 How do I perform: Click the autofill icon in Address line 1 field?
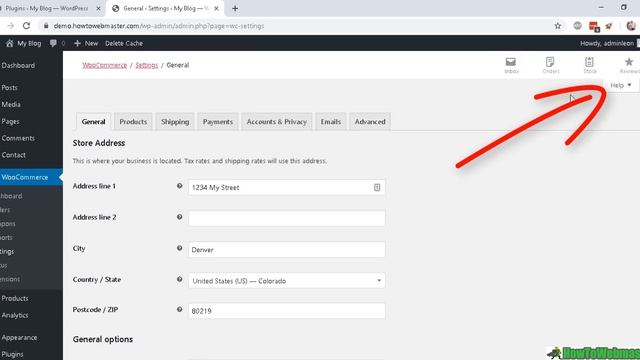[377, 187]
